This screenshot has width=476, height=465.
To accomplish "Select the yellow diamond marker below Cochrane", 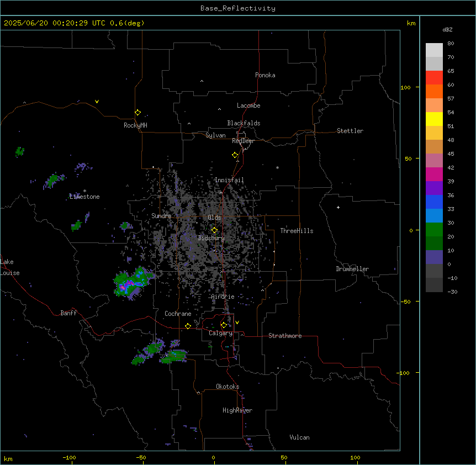I will (x=188, y=326).
